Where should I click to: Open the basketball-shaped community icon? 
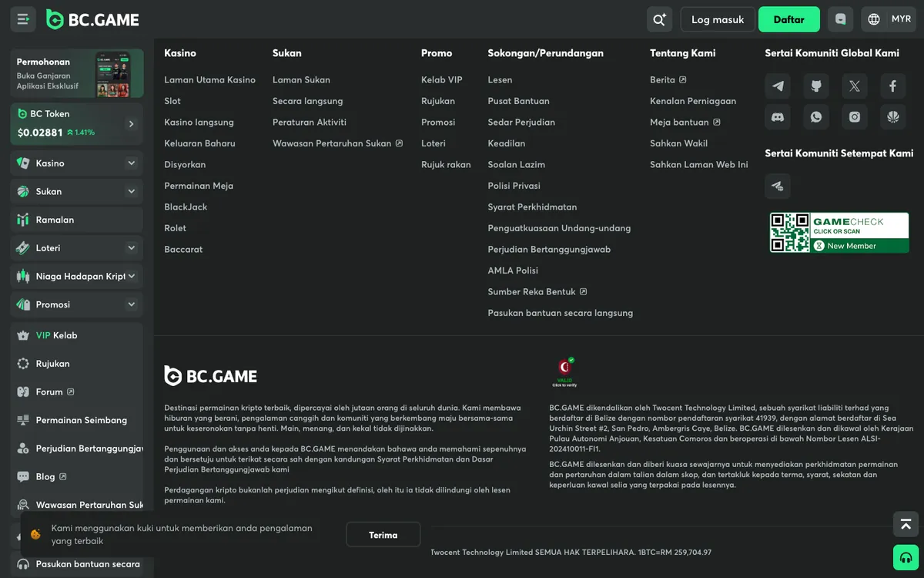point(893,117)
